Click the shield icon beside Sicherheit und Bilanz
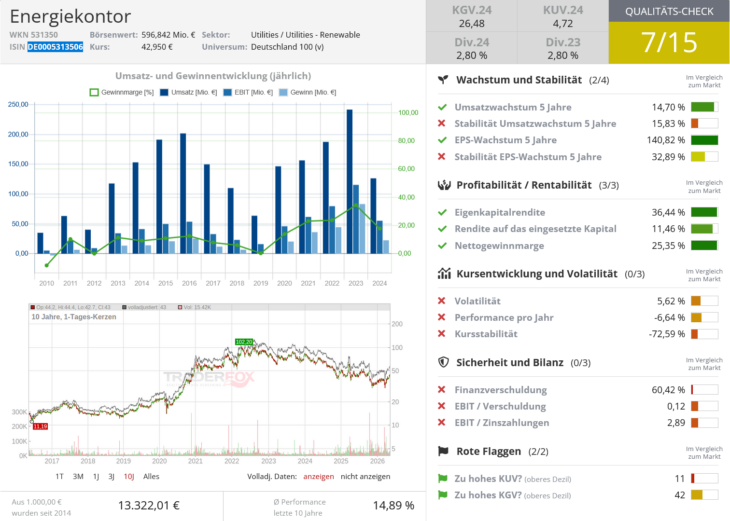 (444, 362)
